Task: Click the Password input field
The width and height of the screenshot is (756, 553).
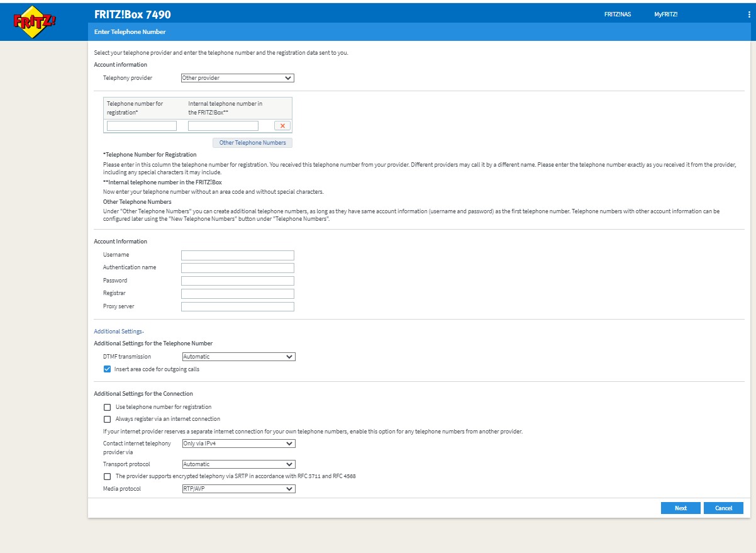Action: pos(237,281)
